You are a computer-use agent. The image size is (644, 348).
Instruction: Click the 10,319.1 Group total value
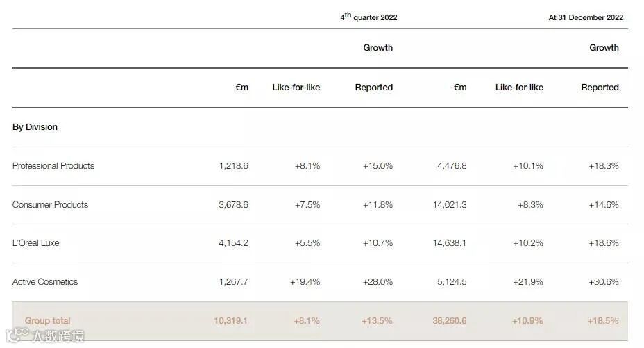[231, 321]
